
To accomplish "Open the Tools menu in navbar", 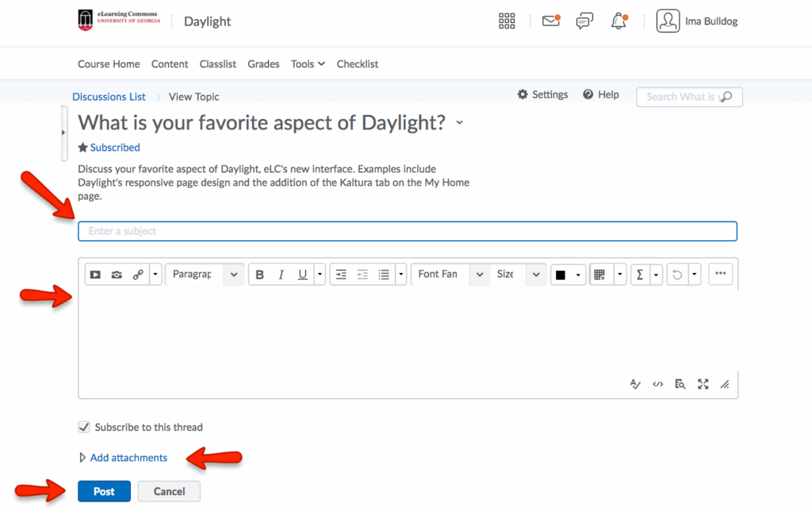I will (308, 64).
